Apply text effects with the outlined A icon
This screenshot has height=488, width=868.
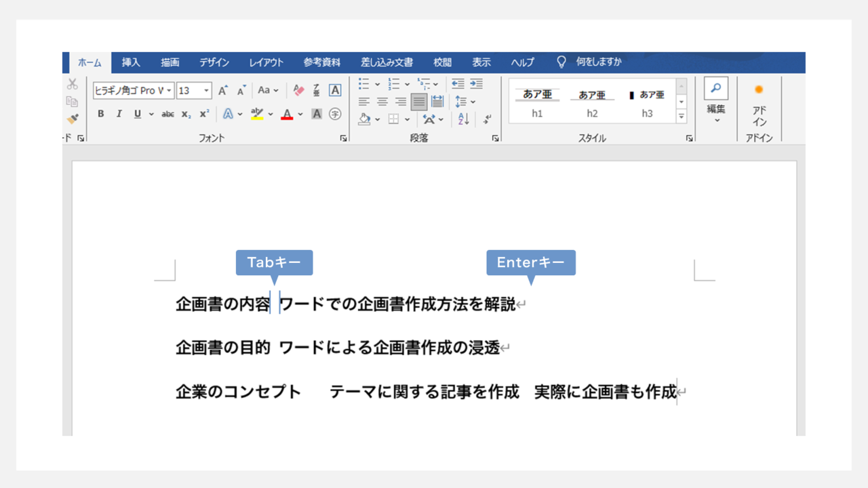tap(229, 114)
